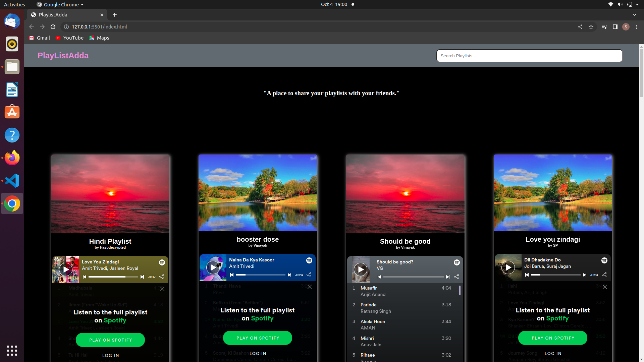The height and width of the screenshot is (362, 644).
Task: Skip to previous track on the Hindi Playlist player
Action: tap(85, 277)
